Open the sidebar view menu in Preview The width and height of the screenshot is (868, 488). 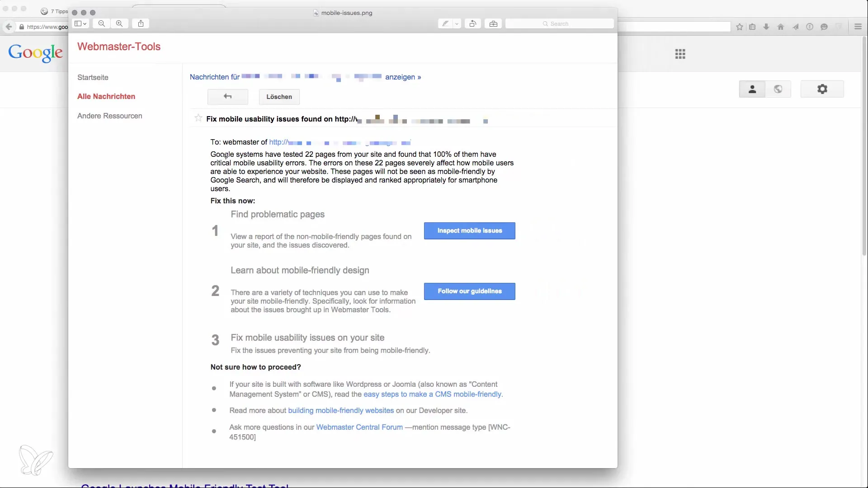80,23
